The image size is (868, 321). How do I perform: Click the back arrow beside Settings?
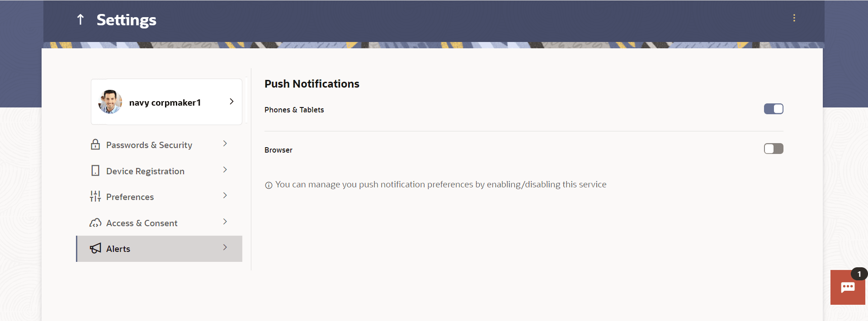click(80, 19)
